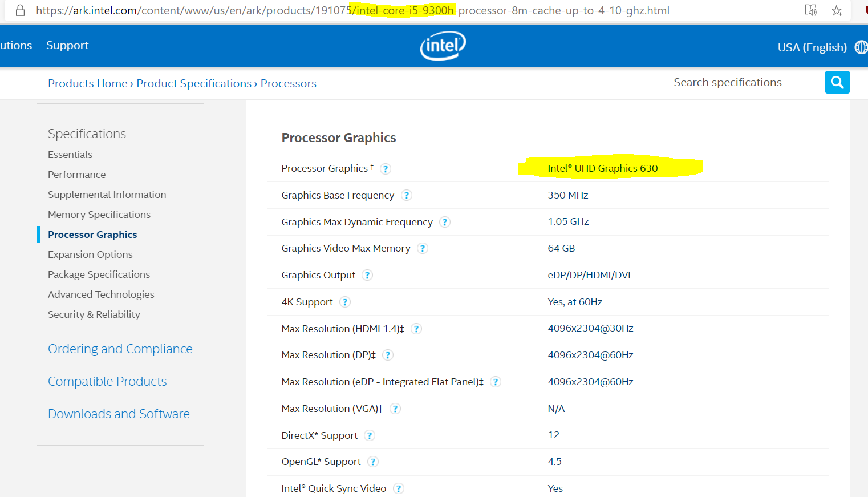Click the Search specifications field
This screenshot has height=497, width=868.
click(x=744, y=82)
